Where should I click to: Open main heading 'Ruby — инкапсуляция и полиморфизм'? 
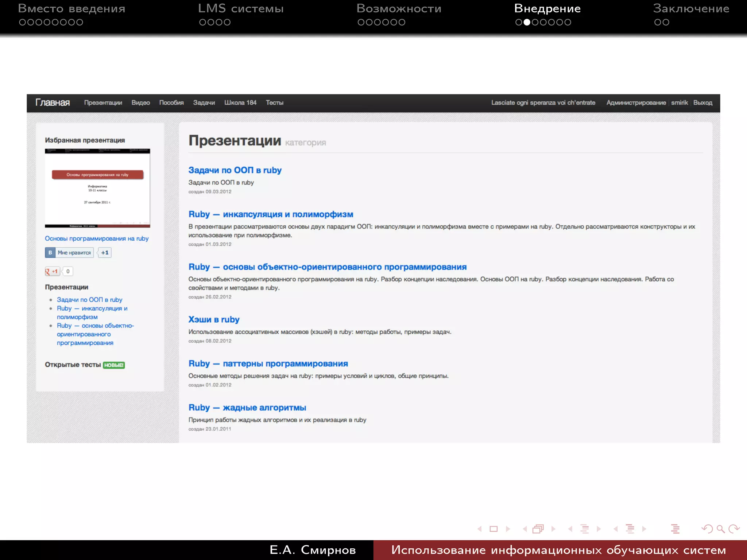point(271,214)
